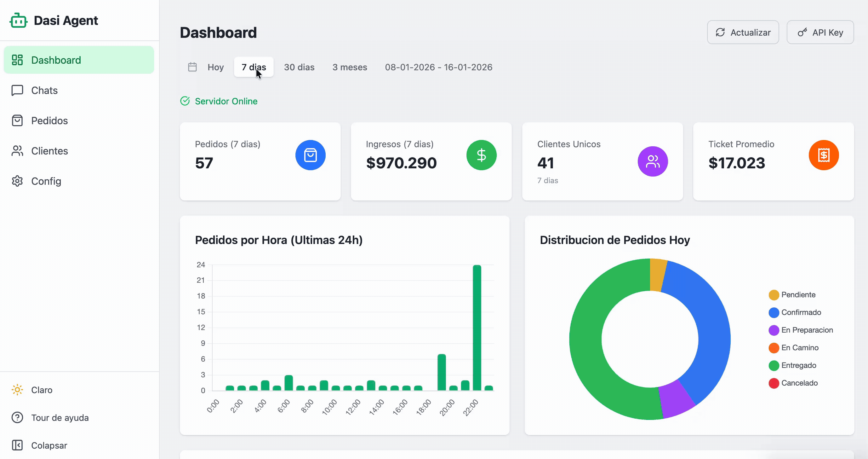Click the Dasi Agent robot logo icon

coord(18,21)
